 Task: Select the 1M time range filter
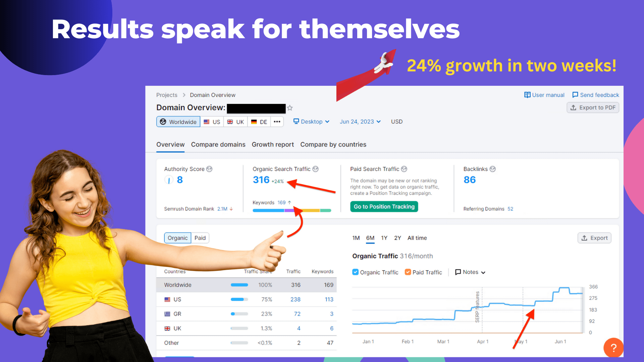[x=354, y=238]
